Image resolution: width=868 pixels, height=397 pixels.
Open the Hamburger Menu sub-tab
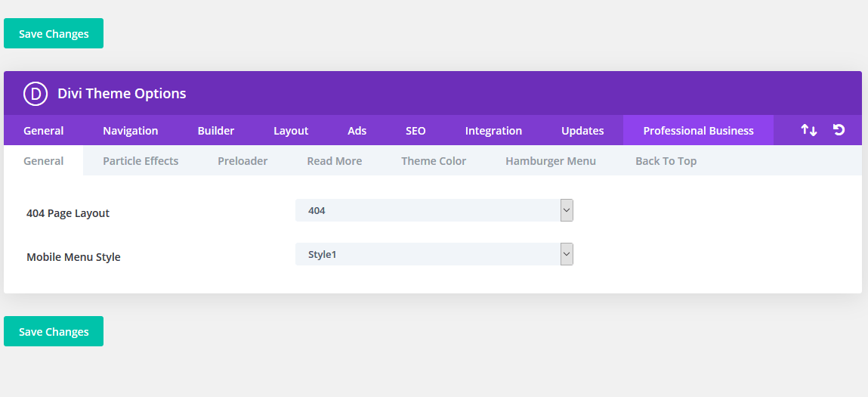pyautogui.click(x=551, y=161)
